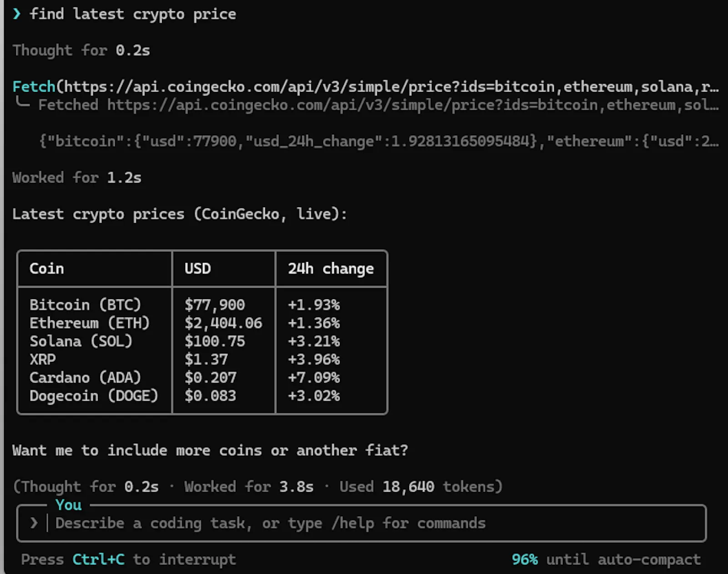Click the 'You' label on the input box

[68, 505]
